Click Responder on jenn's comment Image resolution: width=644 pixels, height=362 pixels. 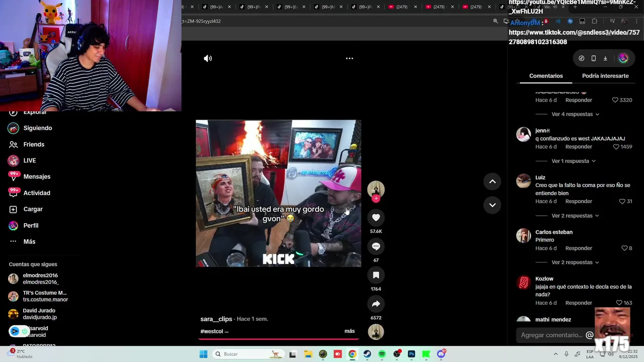(x=579, y=147)
